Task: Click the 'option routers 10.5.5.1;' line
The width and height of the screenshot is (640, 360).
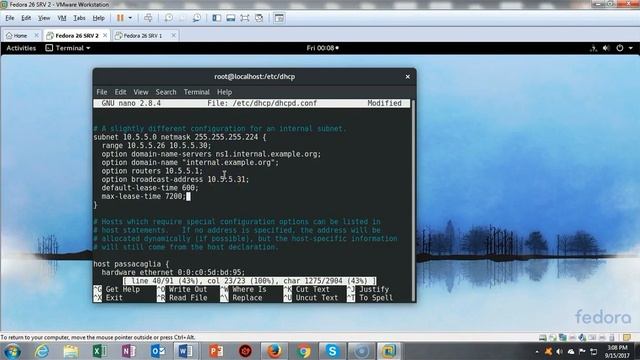Action: 152,171
